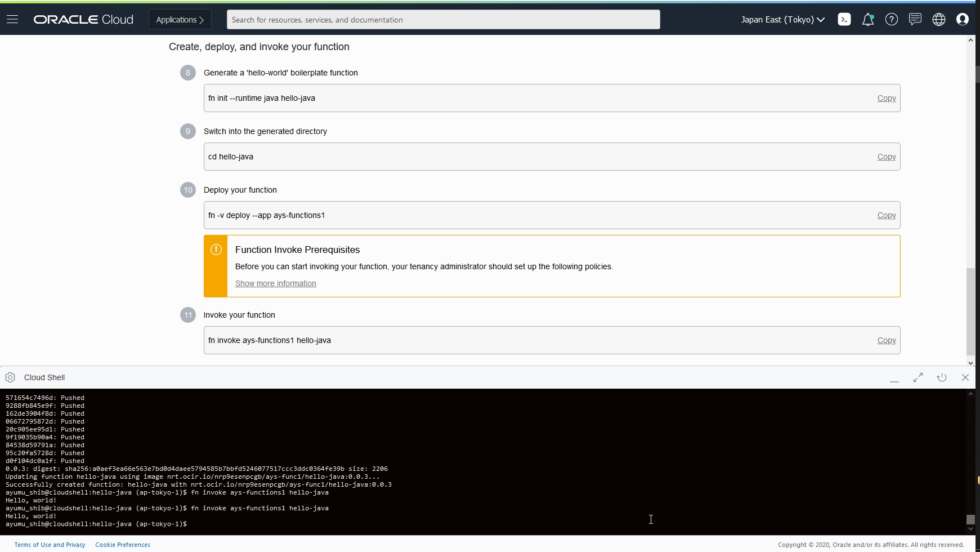Open Cookie Preferences link
The image size is (980, 552).
123,545
